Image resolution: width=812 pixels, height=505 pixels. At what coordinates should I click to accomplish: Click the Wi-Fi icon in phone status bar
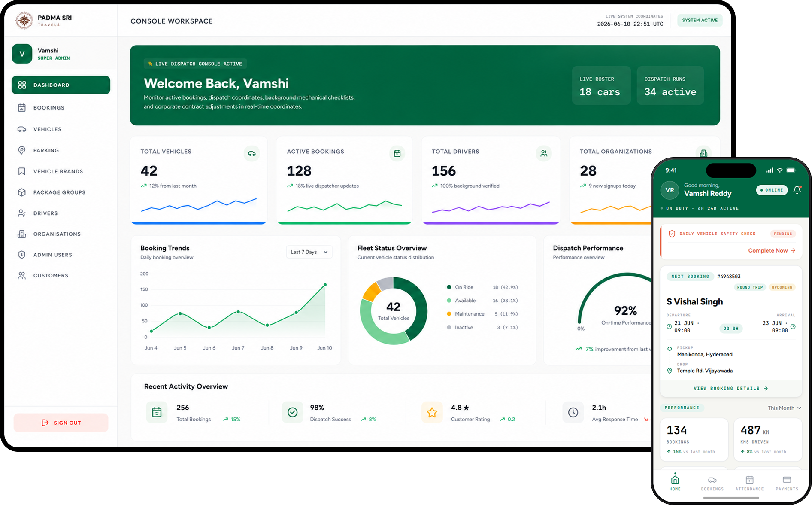780,170
